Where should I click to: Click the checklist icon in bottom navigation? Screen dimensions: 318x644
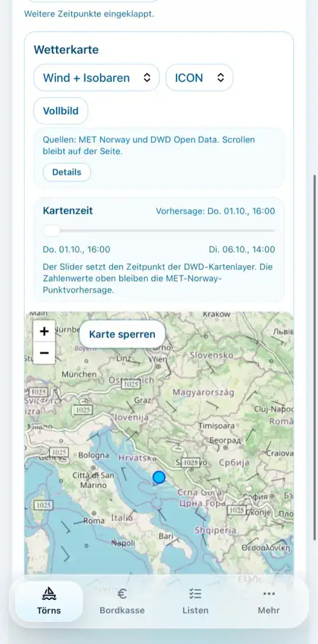[196, 593]
